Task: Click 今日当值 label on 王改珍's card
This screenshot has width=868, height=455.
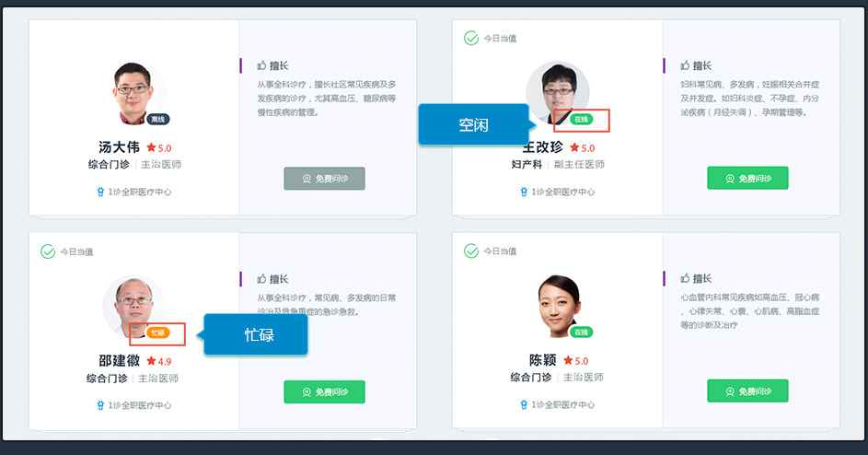Action: tap(500, 39)
